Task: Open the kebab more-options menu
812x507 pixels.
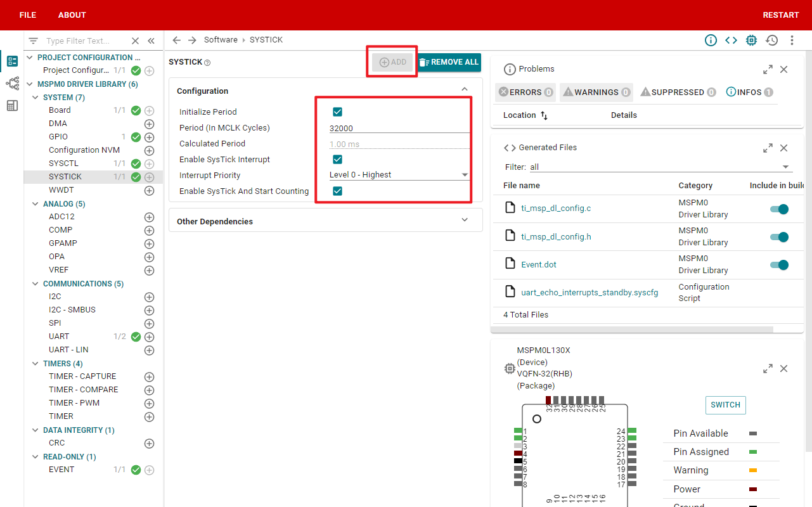Action: (x=792, y=40)
